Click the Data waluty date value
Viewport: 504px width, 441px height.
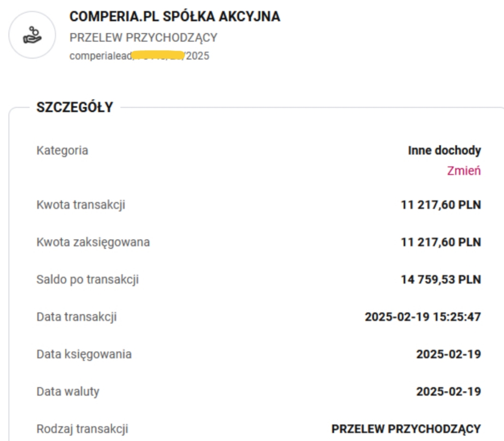[x=448, y=392]
